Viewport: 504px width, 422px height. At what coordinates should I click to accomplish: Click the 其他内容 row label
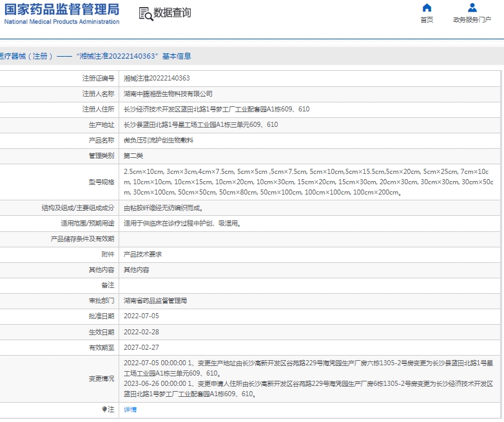click(102, 270)
